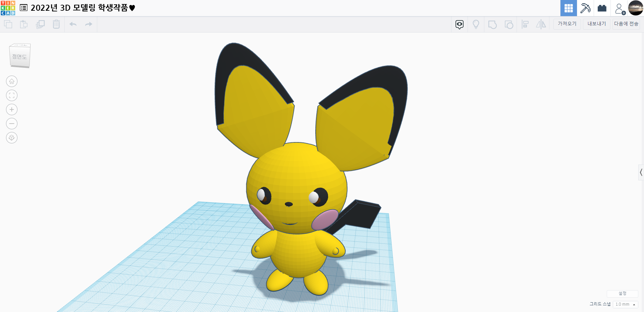The image size is (644, 312).
Task: Switch to Bricks mode
Action: pos(602,8)
